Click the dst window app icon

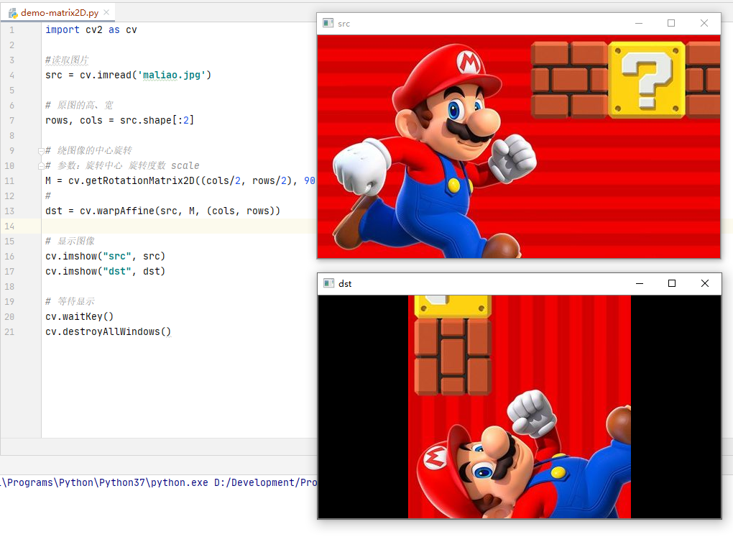[328, 283]
